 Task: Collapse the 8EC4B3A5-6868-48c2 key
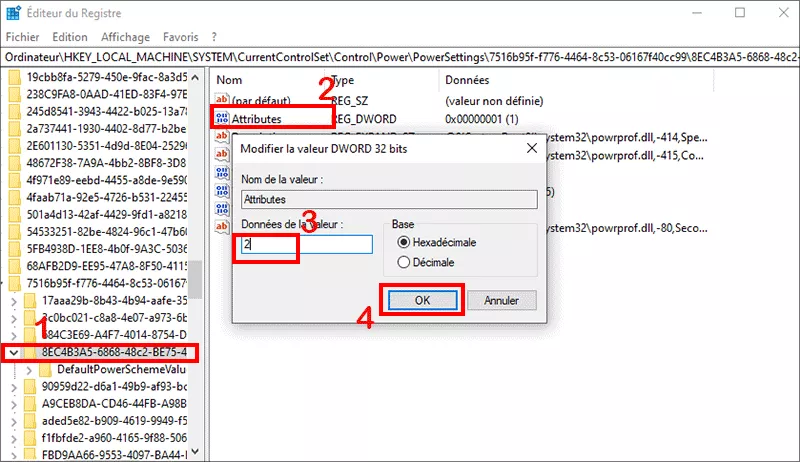(12, 352)
